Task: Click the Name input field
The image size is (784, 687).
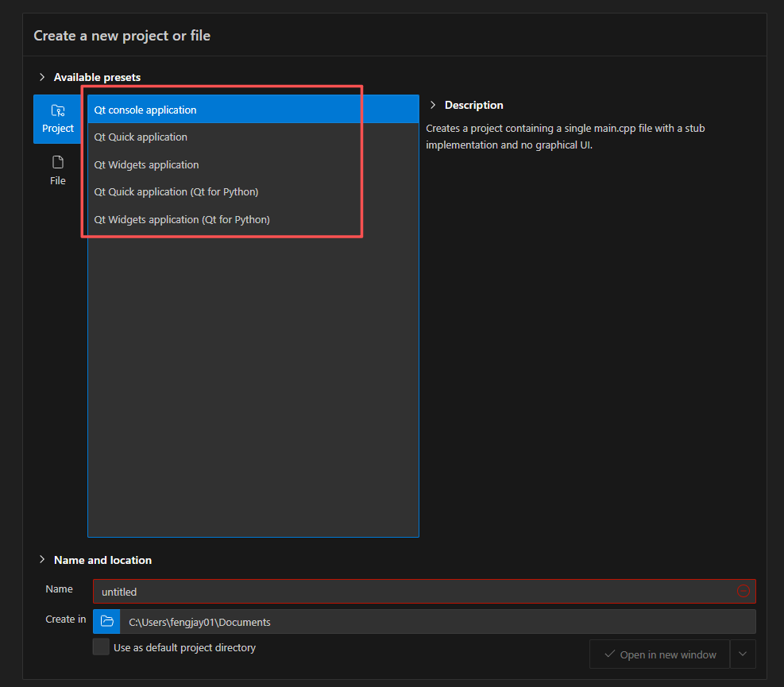Action: point(424,592)
